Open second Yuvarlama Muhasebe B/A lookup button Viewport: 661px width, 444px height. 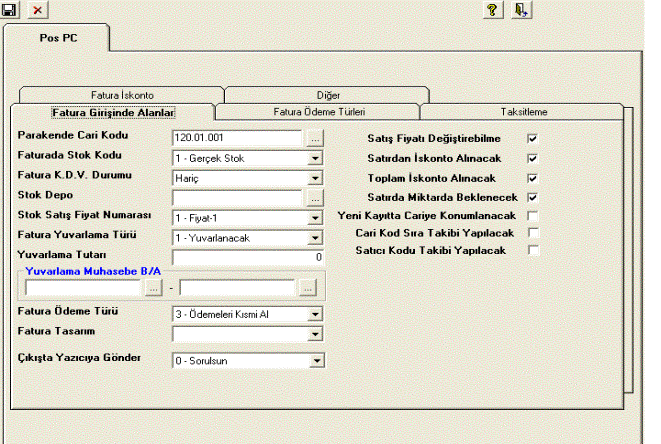(307, 288)
